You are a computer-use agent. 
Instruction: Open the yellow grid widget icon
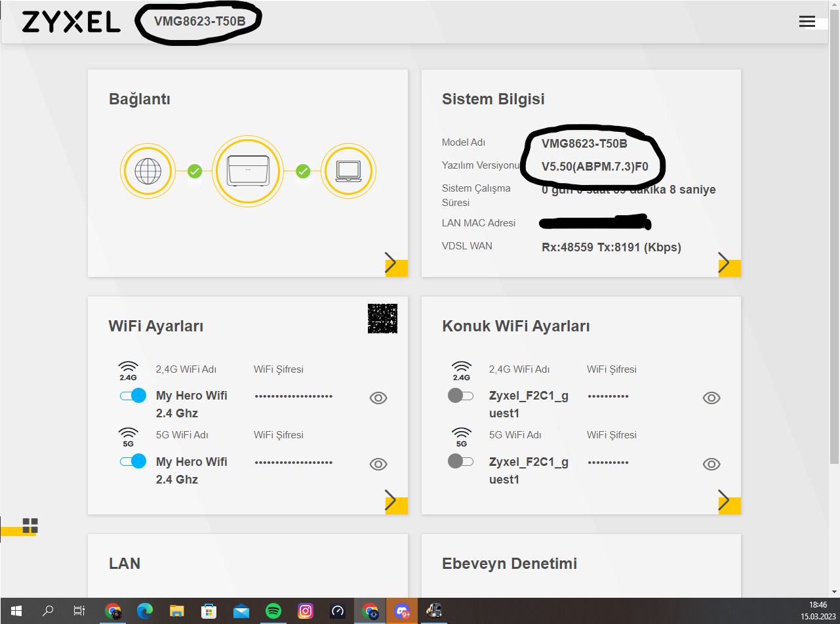(30, 525)
